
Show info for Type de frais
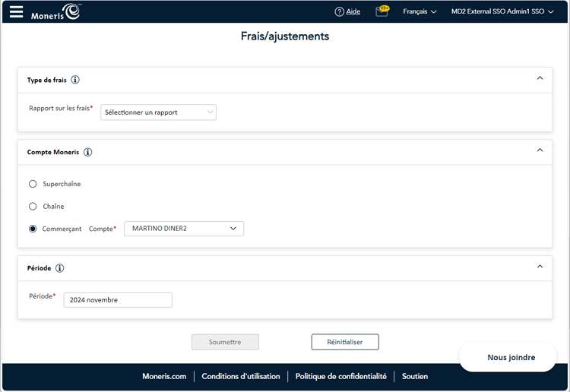click(75, 80)
